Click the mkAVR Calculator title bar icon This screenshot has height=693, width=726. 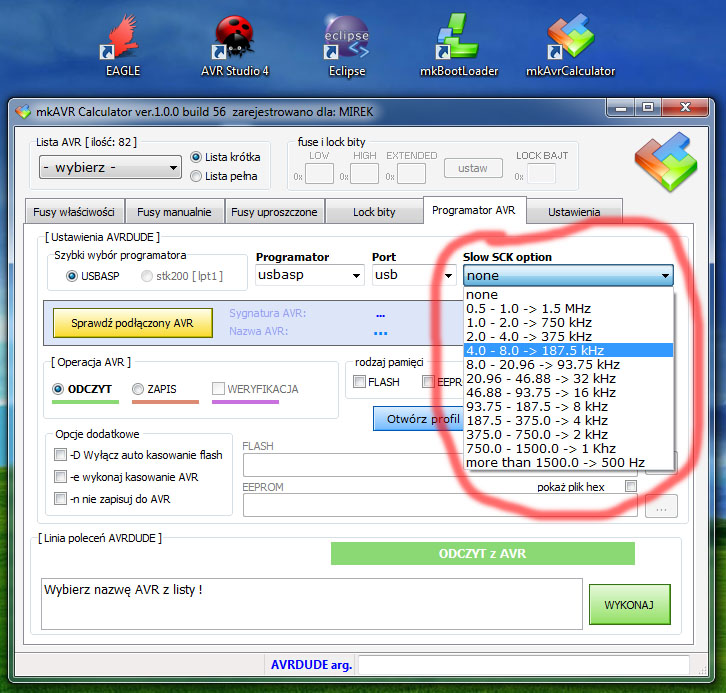click(23, 112)
